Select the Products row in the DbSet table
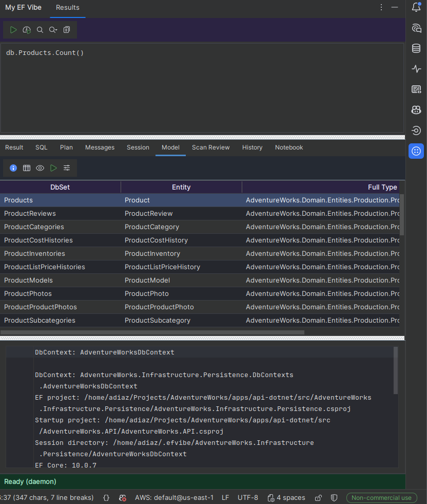Viewport: 427px width, 504px height. click(200, 200)
